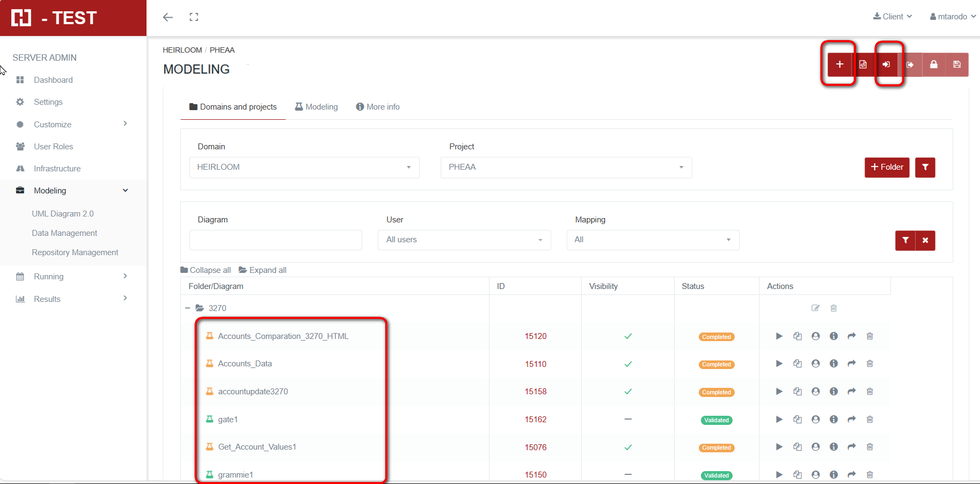The width and height of the screenshot is (980, 484).
Task: Click the share arrow for Get_Account_Values1
Action: tap(851, 447)
